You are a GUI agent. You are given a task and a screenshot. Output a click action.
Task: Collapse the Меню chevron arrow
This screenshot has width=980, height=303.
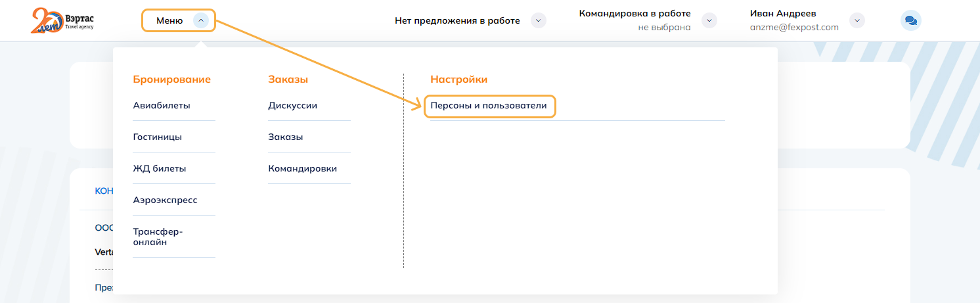point(201,20)
